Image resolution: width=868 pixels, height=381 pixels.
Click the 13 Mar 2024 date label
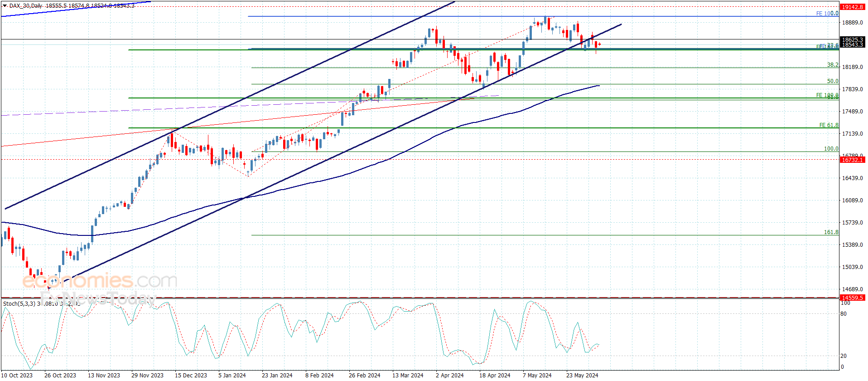click(408, 375)
